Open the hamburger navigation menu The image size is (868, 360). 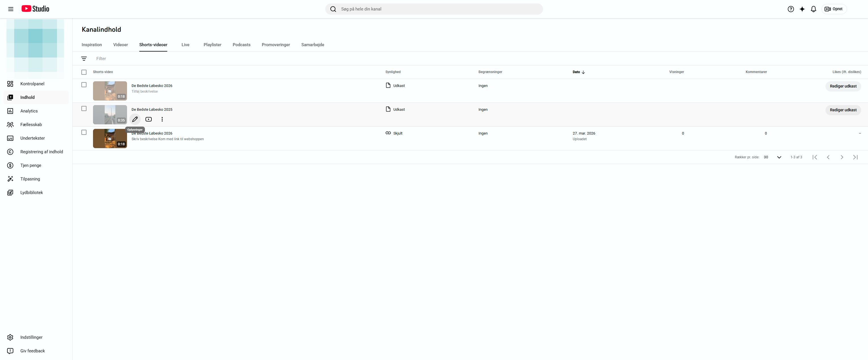pos(11,9)
